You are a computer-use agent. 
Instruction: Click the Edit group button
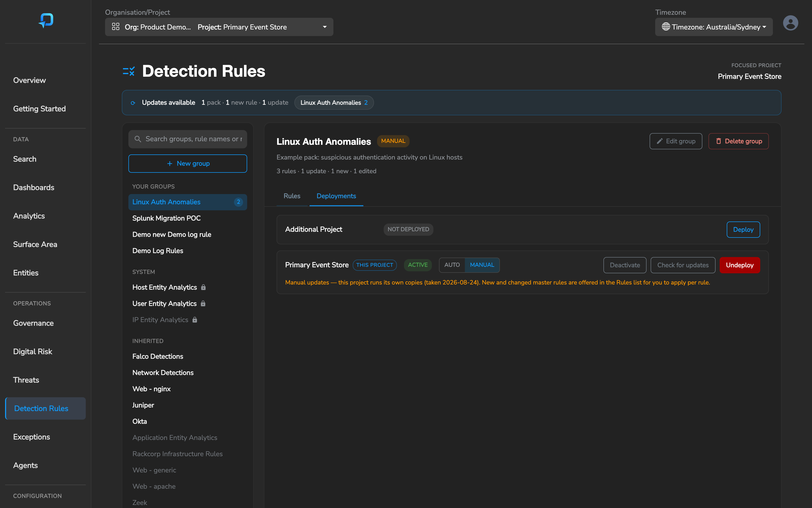coord(676,141)
